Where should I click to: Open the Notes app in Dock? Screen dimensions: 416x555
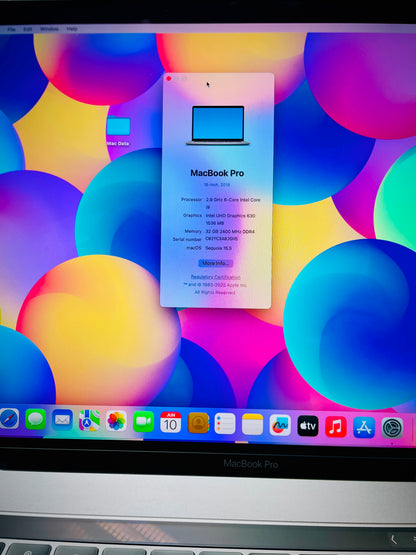(252, 424)
